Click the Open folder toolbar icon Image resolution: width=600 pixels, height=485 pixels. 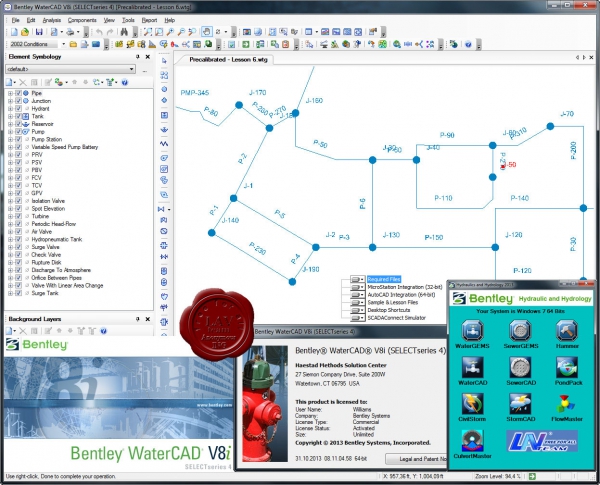coord(25,32)
